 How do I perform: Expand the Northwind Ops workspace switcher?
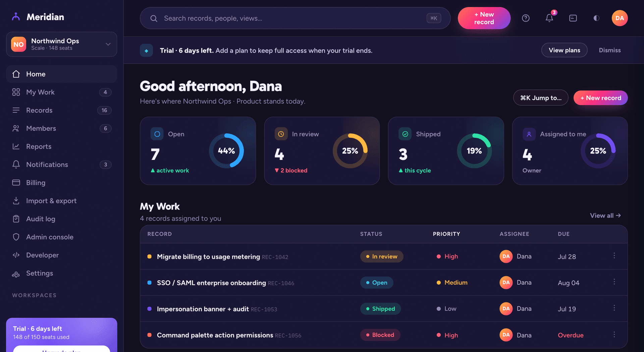coord(61,44)
